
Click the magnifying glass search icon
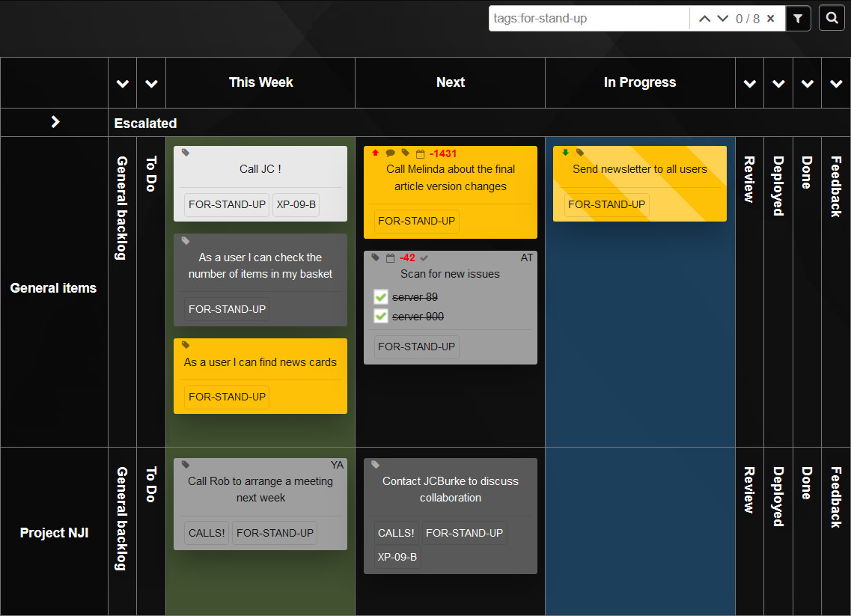[x=832, y=18]
